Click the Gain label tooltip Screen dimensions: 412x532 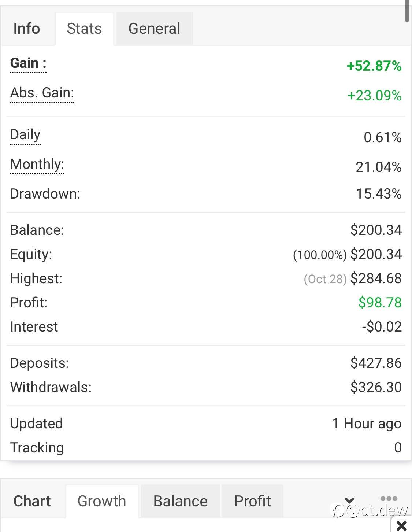(x=28, y=63)
